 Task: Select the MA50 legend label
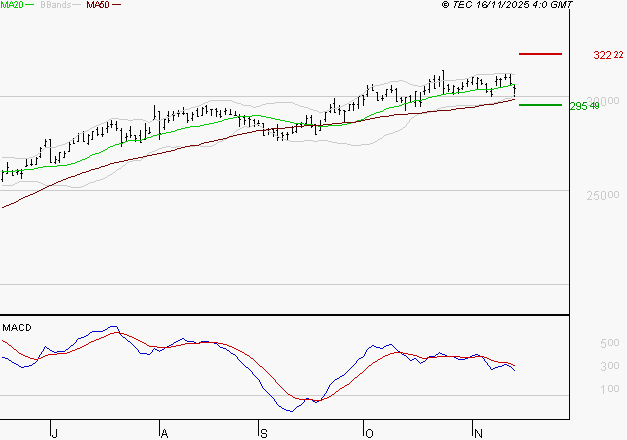(x=98, y=6)
